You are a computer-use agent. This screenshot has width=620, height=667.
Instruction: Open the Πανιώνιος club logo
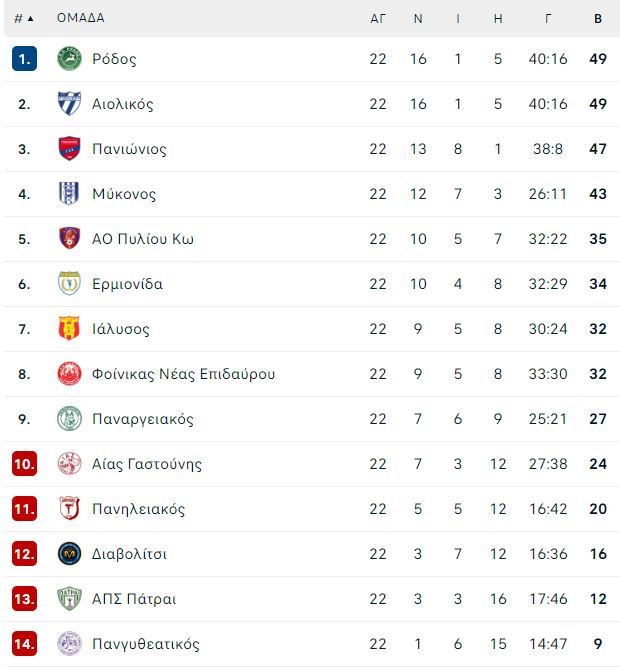pos(69,148)
